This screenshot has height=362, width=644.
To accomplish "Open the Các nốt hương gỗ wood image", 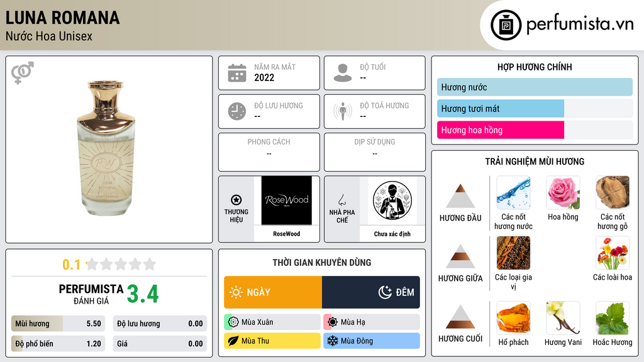I will point(613,193).
